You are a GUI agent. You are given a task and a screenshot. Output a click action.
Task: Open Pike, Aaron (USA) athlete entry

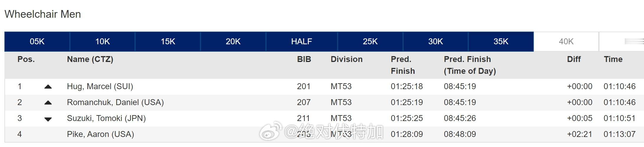pos(101,134)
